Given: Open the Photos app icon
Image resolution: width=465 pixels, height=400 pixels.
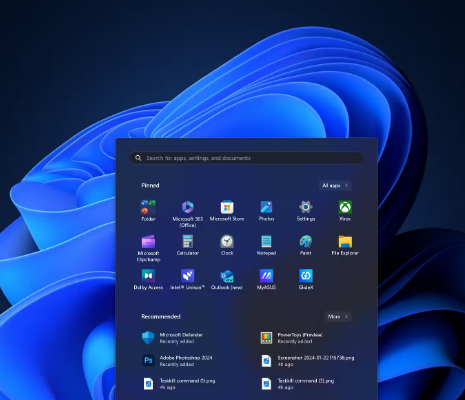Looking at the screenshot, I should pyautogui.click(x=266, y=207).
